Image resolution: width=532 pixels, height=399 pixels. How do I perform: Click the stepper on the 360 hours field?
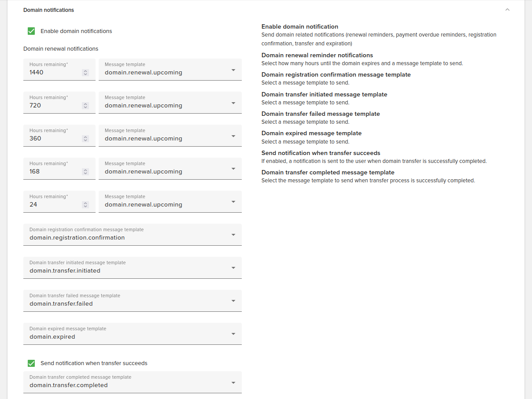point(85,139)
